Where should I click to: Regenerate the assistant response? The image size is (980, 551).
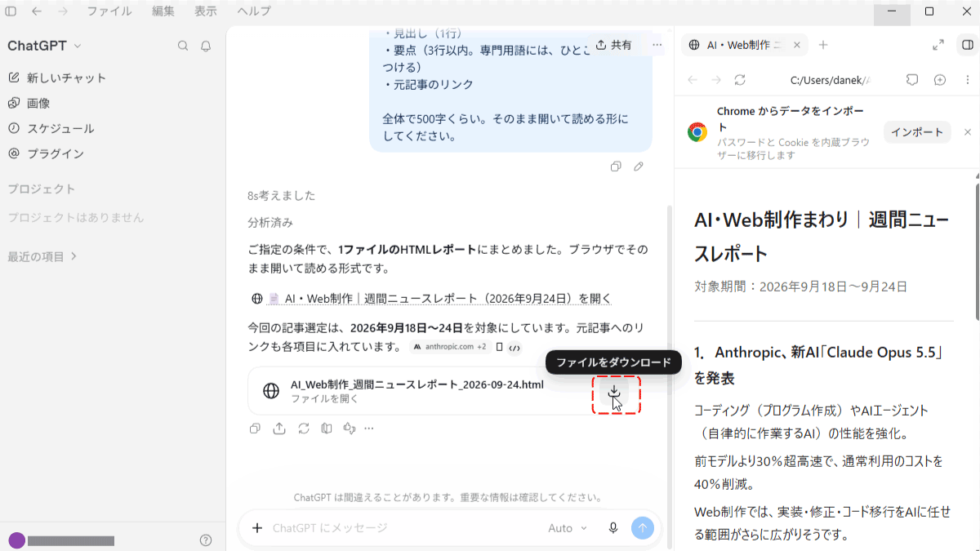click(304, 428)
